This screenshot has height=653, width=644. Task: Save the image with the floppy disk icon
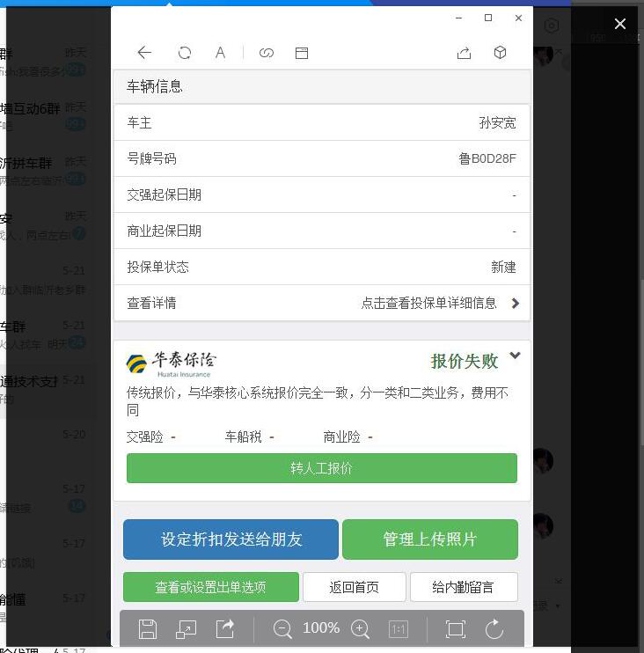click(148, 629)
